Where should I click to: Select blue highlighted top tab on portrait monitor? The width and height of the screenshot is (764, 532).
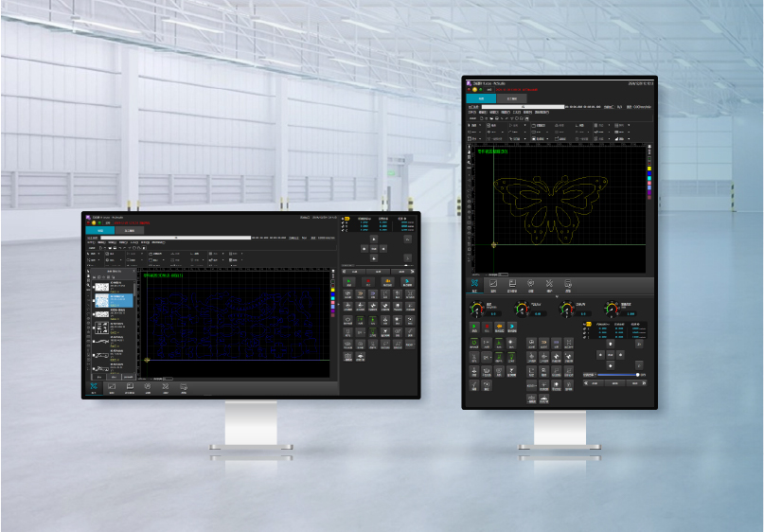[x=481, y=98]
